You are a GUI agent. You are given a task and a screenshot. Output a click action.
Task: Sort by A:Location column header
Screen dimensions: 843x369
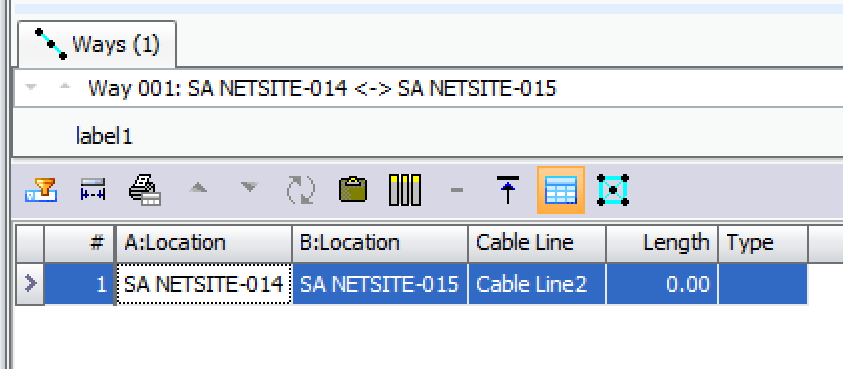tap(204, 243)
